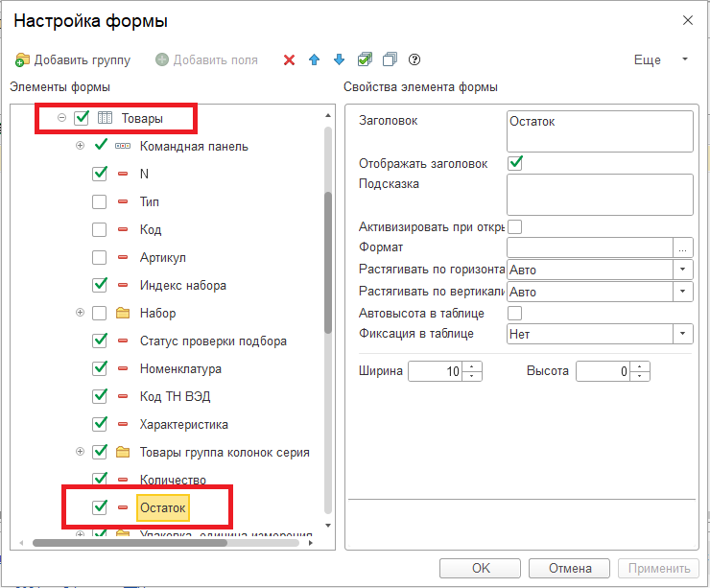This screenshot has height=588, width=710.
Task: Expand Товары группа колонок серия node
Action: click(81, 451)
